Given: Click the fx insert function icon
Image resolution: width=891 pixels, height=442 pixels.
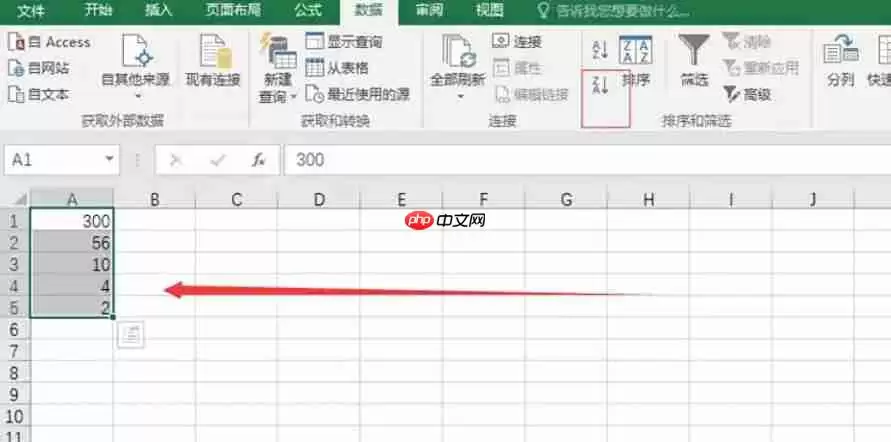Looking at the screenshot, I should pyautogui.click(x=259, y=161).
